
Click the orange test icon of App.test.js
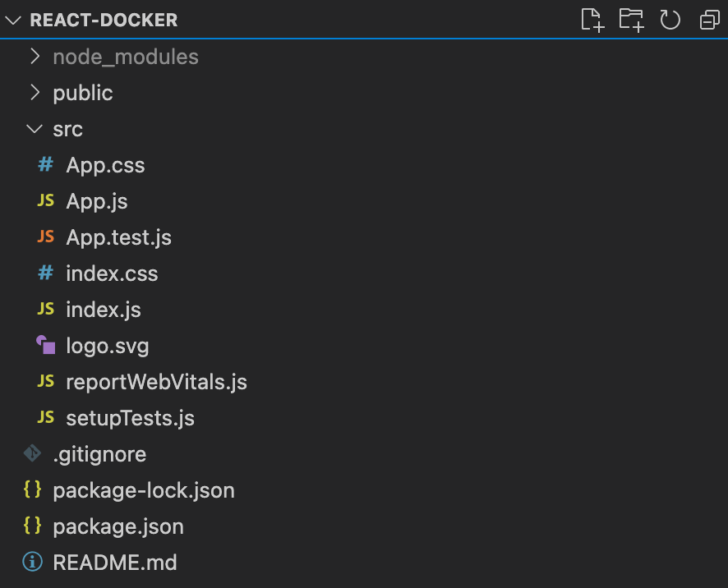[45, 237]
